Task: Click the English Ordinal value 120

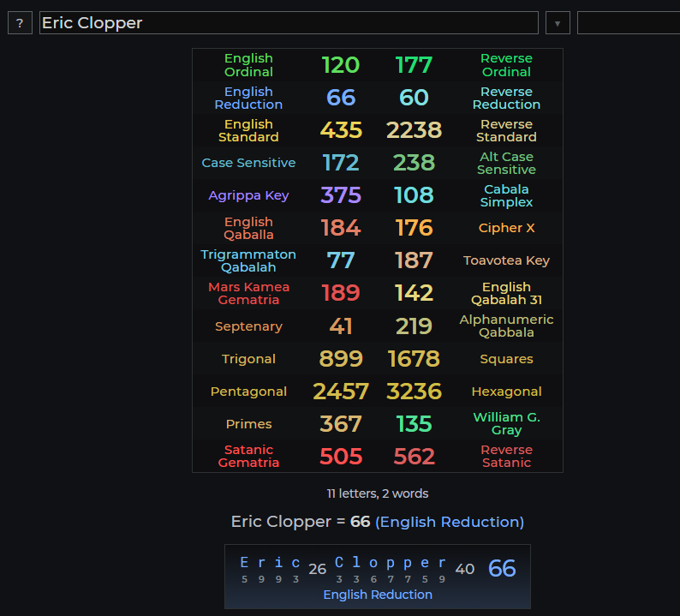Action: coord(341,65)
